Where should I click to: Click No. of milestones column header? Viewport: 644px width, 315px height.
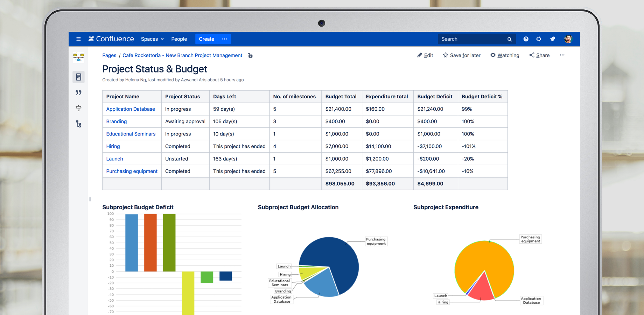point(295,97)
